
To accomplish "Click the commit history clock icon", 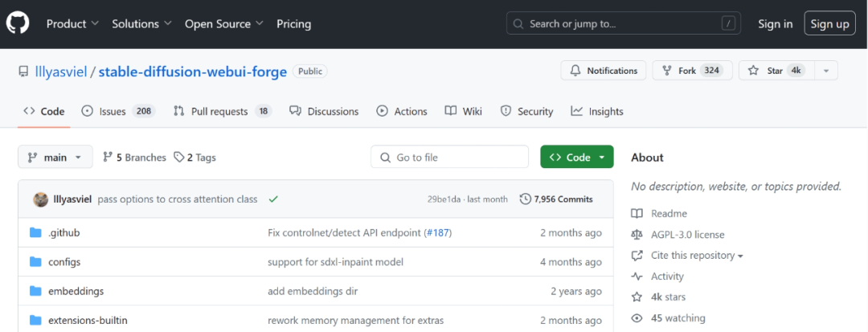I will pos(526,199).
